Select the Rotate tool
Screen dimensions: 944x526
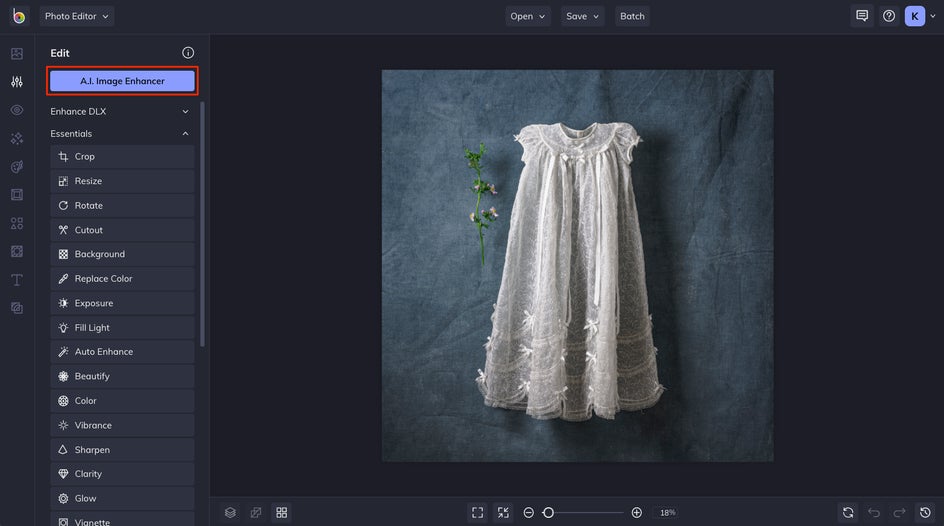pyautogui.click(x=122, y=206)
